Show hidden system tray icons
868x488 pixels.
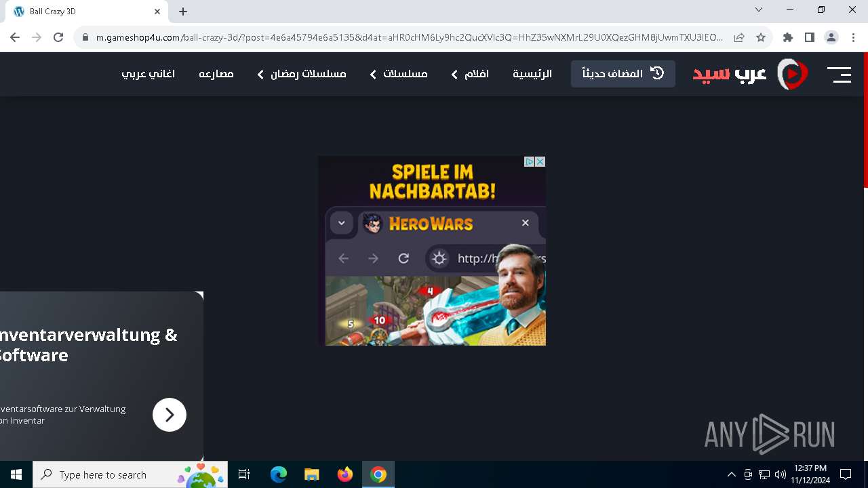731,474
